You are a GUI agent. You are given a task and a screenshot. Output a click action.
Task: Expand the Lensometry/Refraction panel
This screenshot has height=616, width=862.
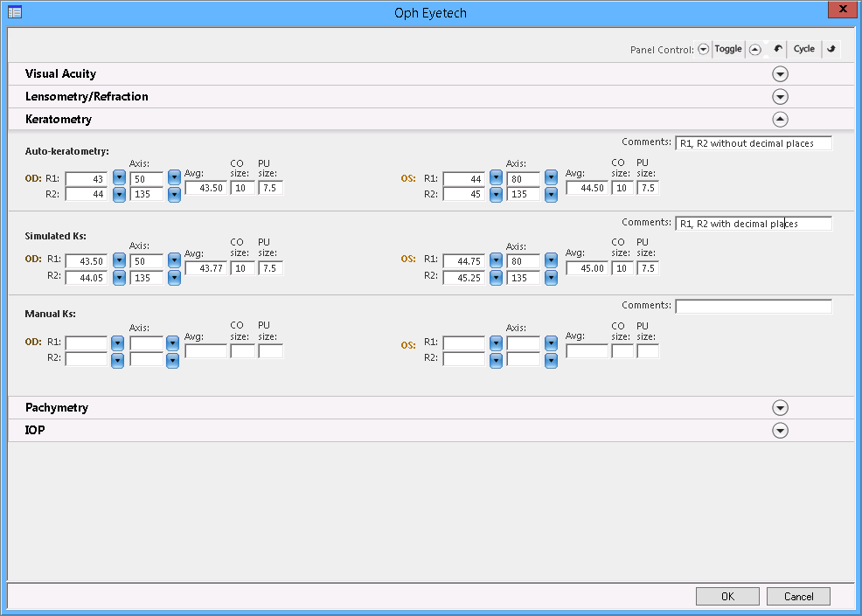780,97
